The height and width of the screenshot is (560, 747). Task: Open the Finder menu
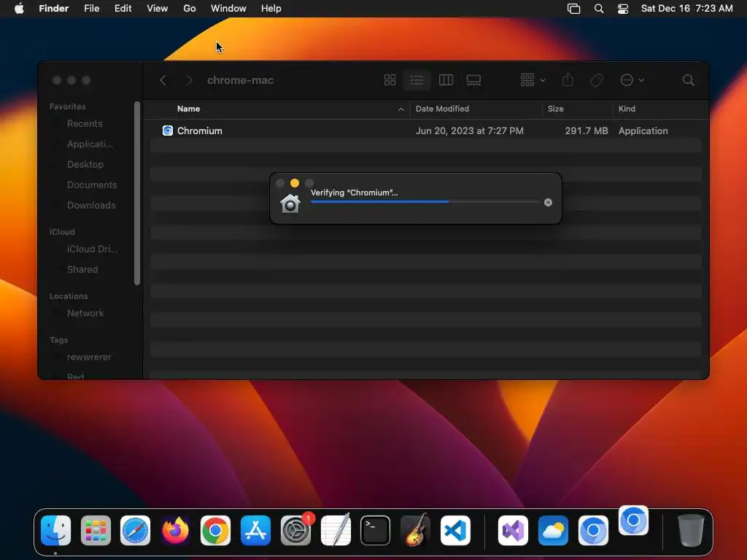pos(54,9)
